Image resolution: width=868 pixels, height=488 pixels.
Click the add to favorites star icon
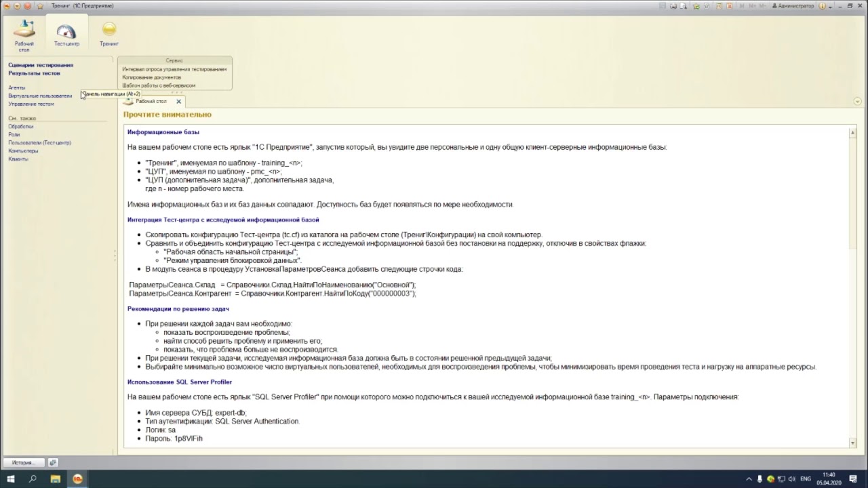(x=696, y=5)
